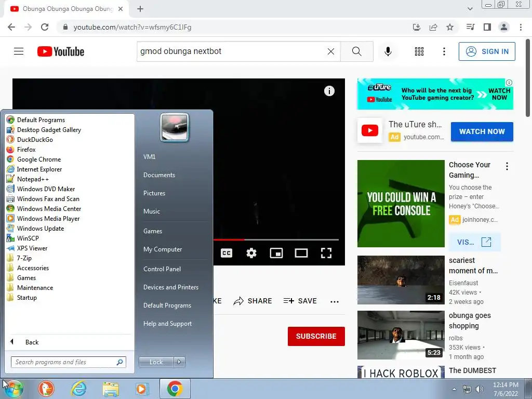
Task: Open a new Chrome tab
Action: pos(140,9)
